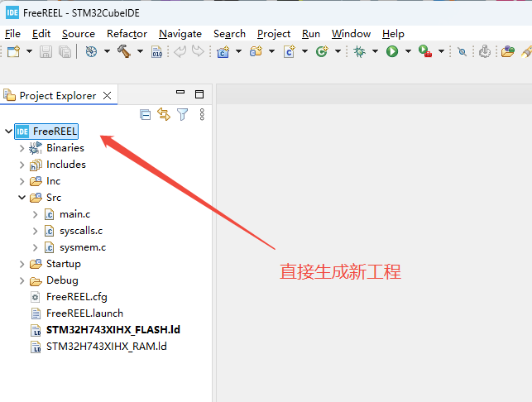The image size is (532, 402).
Task: Click the hammer Build icon
Action: click(124, 51)
